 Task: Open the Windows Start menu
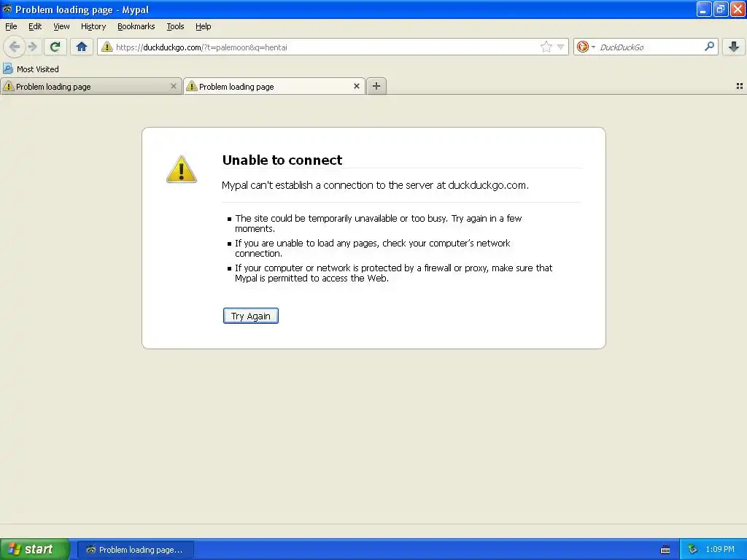click(35, 549)
